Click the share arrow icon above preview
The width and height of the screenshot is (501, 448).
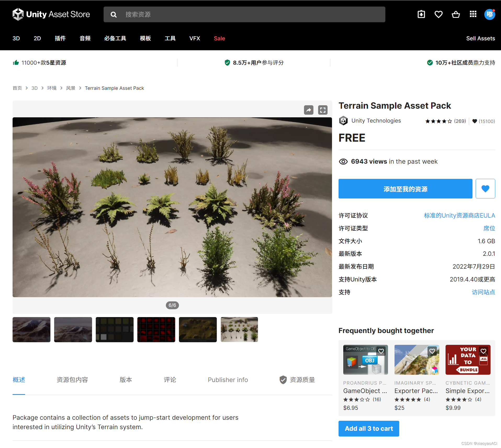(309, 110)
